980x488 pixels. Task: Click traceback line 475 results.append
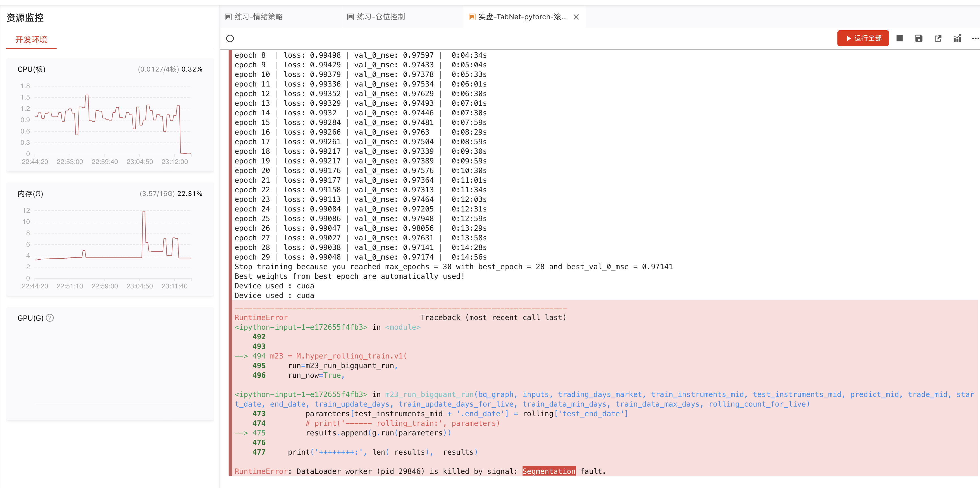(343, 433)
